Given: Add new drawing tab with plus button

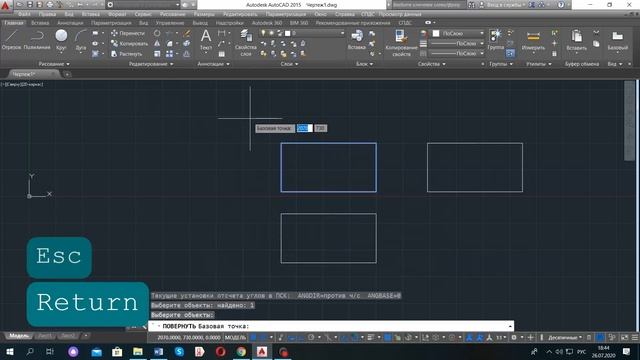Looking at the screenshot, I should pos(67,74).
